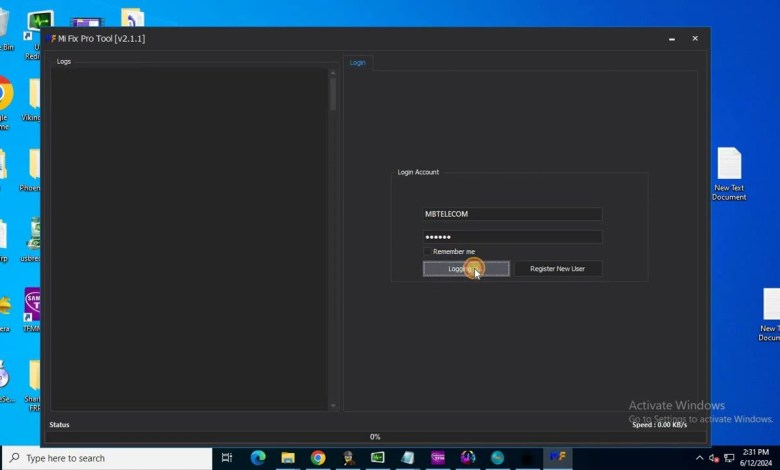Open the teal round app in taskbar
The height and width of the screenshot is (470, 780).
497,458
